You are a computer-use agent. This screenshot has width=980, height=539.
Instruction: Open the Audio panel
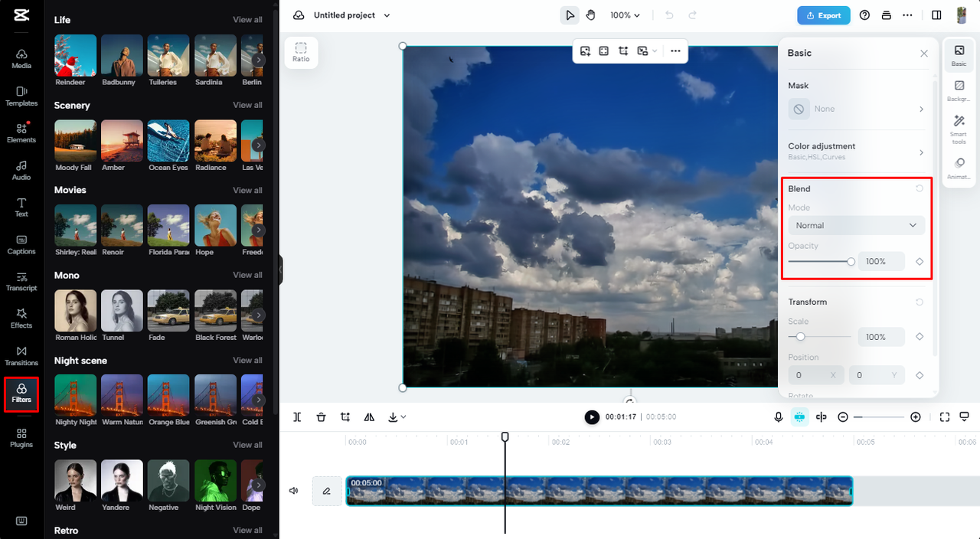click(x=21, y=171)
